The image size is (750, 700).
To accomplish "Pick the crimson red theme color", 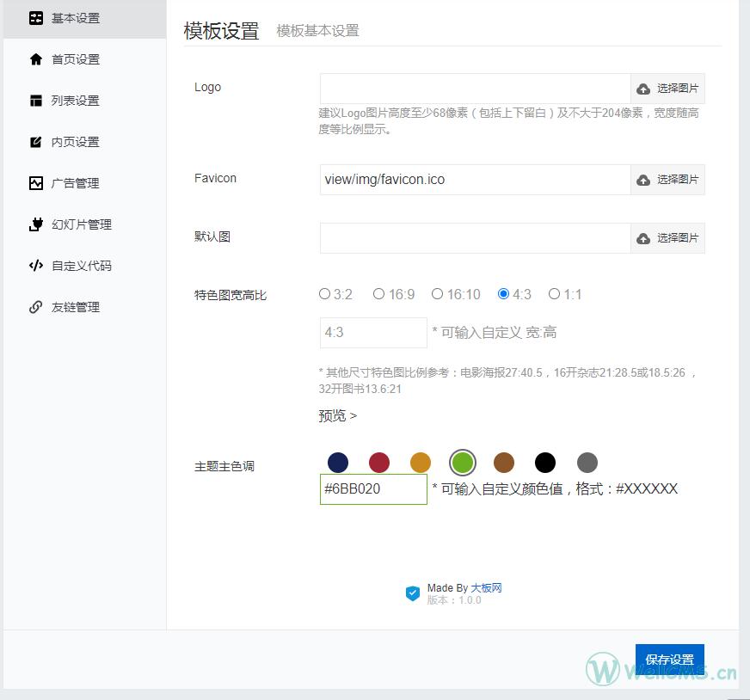I will pos(379,463).
